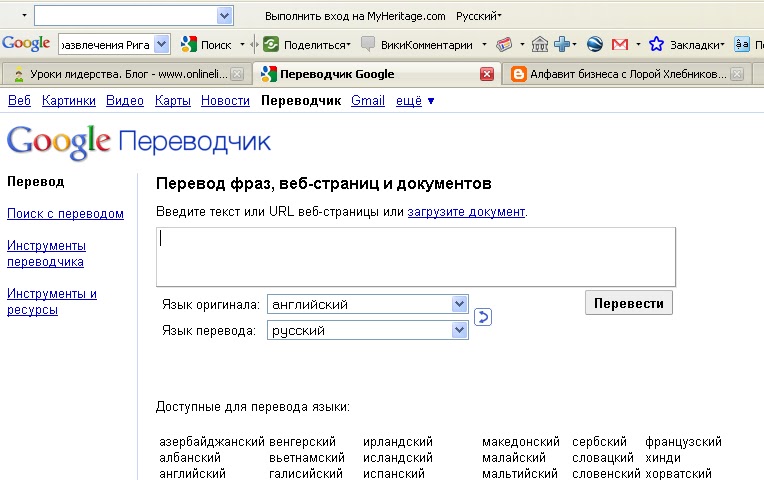
Task: Click the Закладки star icon
Action: point(656,44)
